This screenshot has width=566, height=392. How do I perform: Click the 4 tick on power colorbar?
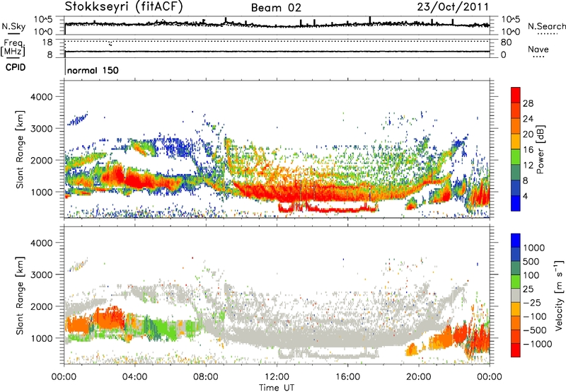pyautogui.click(x=525, y=197)
